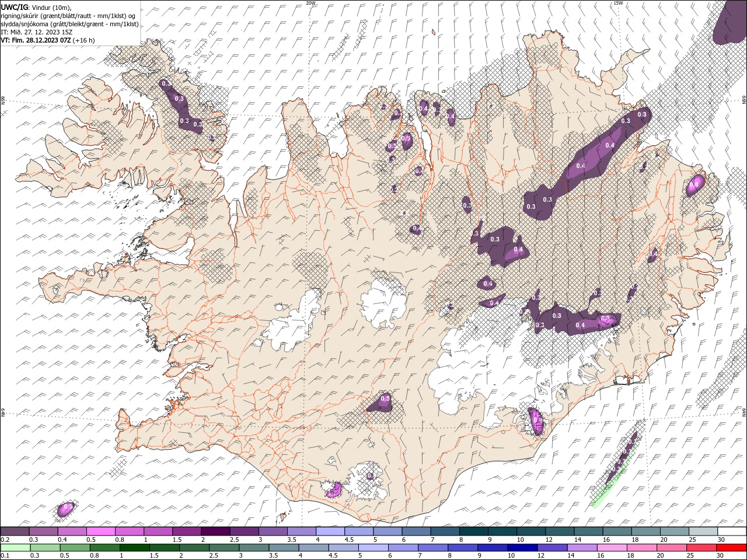This screenshot has width=747, height=560.
Task: Pick the dark teal upper swatch labeled 8
Action: [473, 531]
